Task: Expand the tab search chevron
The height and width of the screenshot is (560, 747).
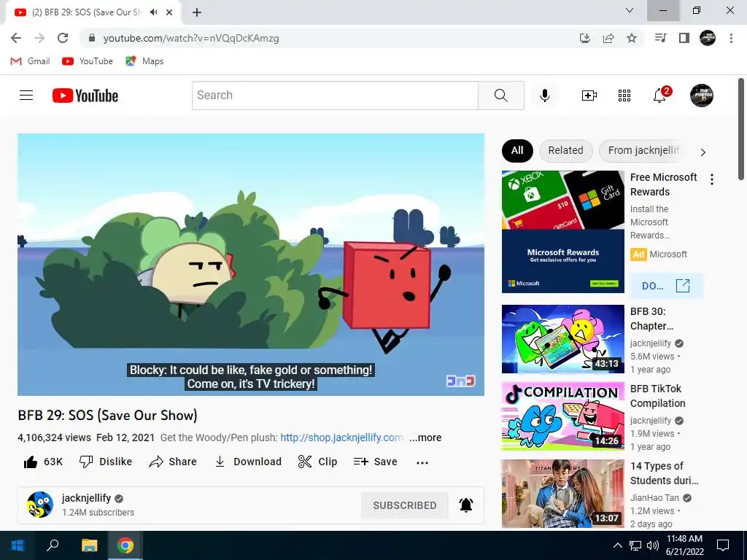Action: click(x=630, y=10)
